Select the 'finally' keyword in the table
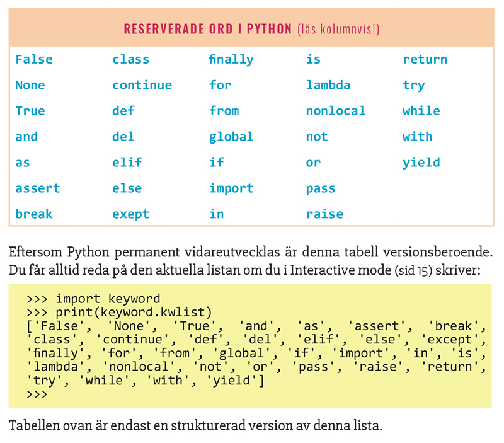 click(x=231, y=60)
